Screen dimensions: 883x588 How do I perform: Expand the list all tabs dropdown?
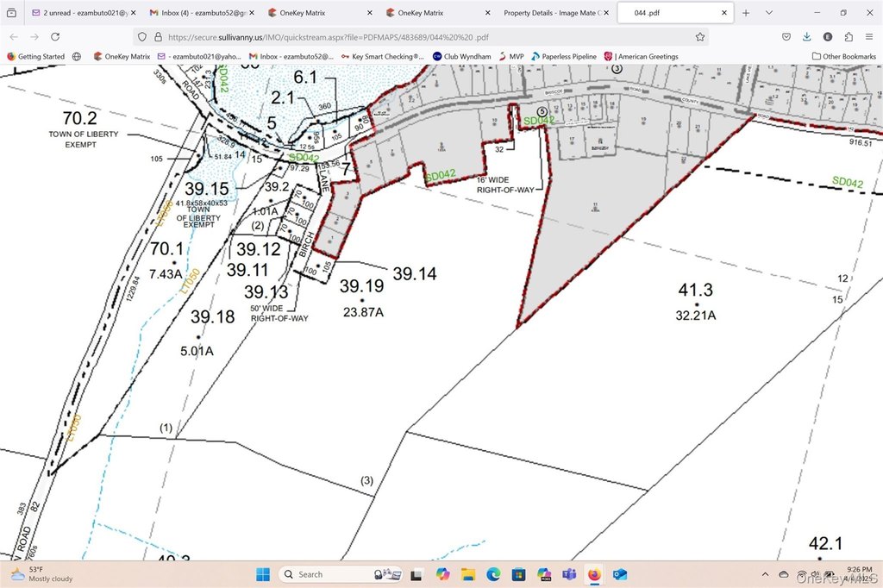767,13
